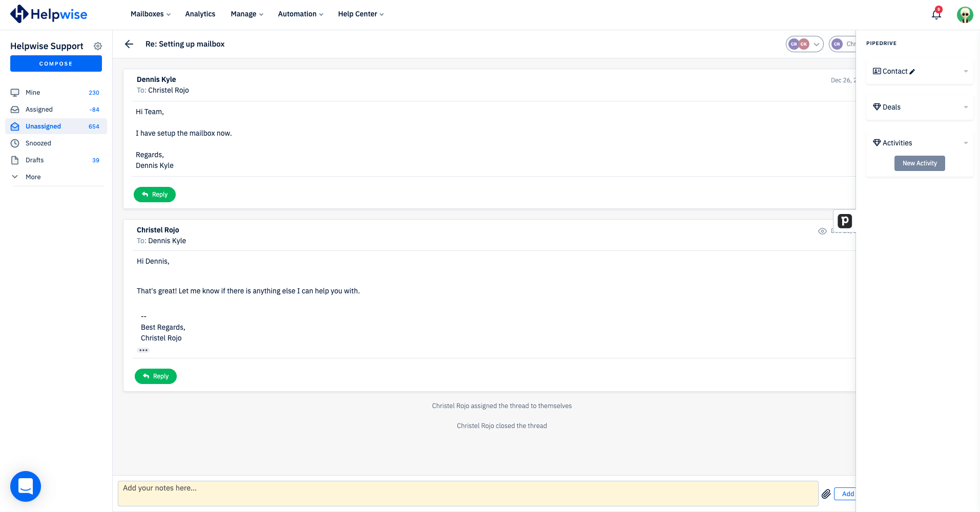Open the live chat bubble widget
Screen dimensions: 980x512
pos(25,486)
